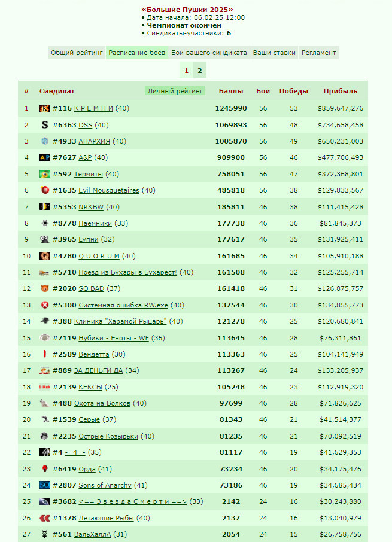This screenshot has height=542, width=392.
Task: Open the Острые Козырьки link
Action: [x=108, y=436]
